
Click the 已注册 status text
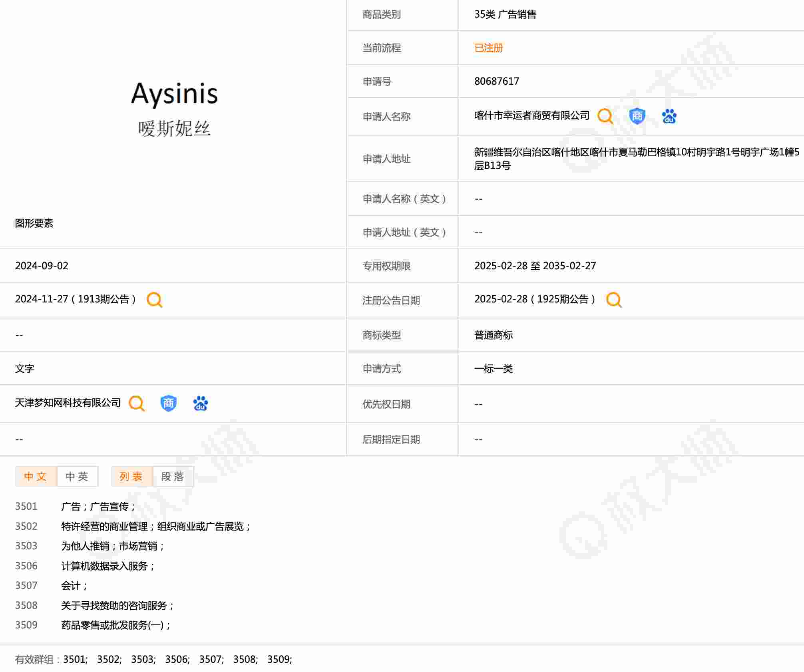point(488,48)
